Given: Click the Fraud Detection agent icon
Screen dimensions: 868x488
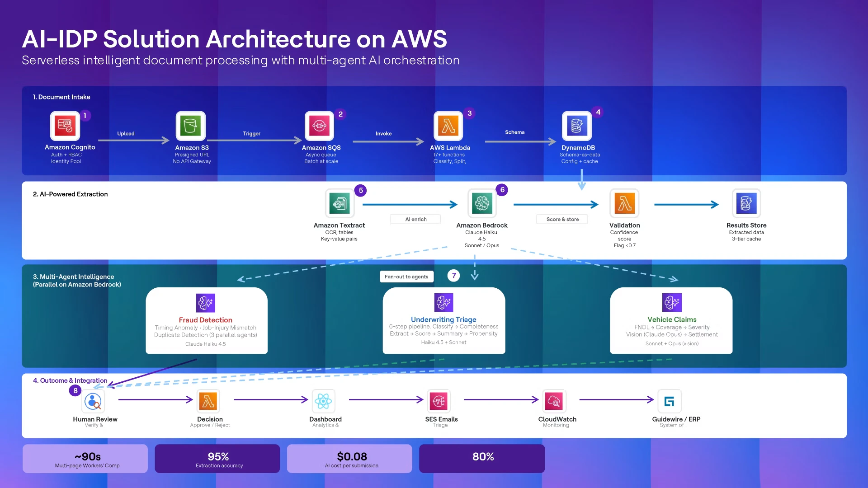Looking at the screenshot, I should pyautogui.click(x=205, y=303).
